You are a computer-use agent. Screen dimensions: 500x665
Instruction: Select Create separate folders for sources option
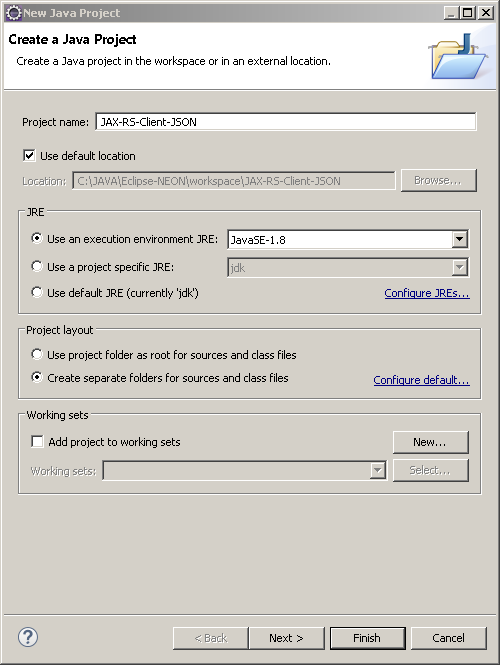[x=37, y=377]
